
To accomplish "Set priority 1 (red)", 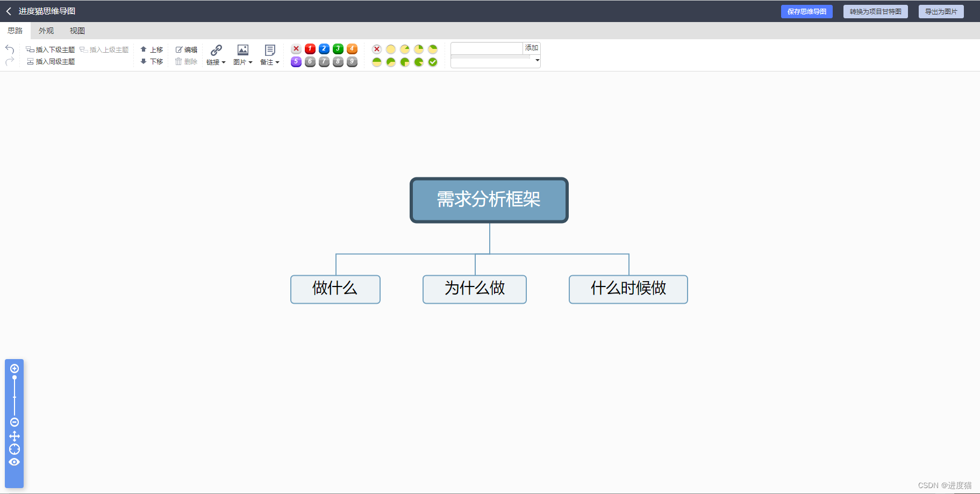I will pos(310,49).
